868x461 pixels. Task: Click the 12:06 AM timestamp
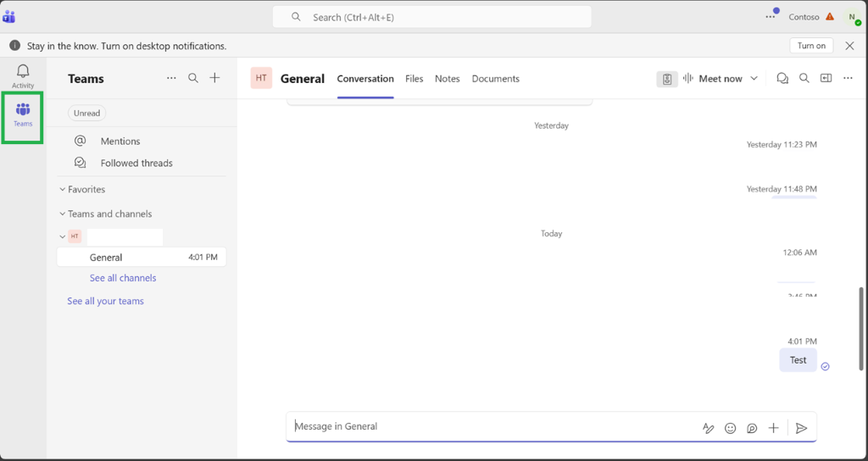[x=799, y=253]
